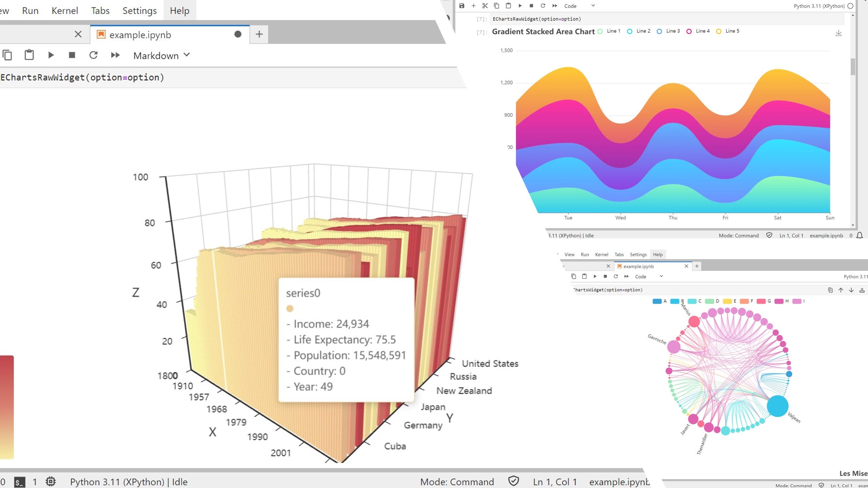Click the red-yellow visual map color bar
This screenshot has height=488, width=868.
click(7, 407)
